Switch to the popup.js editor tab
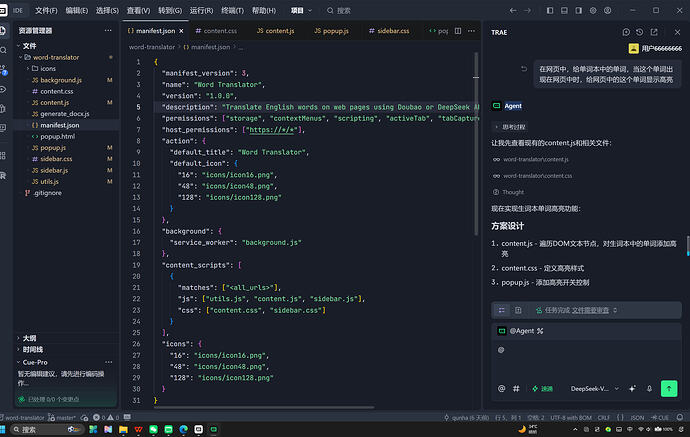This screenshot has width=690, height=437. 331,31
